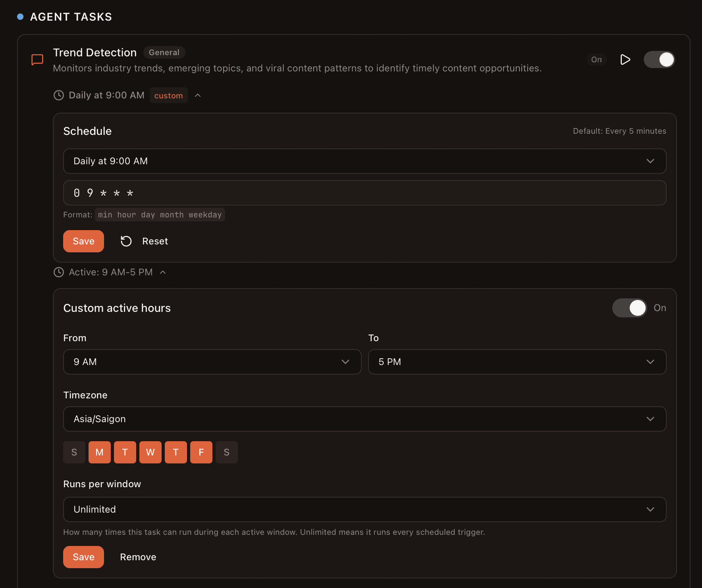
Task: Open the Asia/Saigon timezone dropdown
Action: (x=364, y=419)
